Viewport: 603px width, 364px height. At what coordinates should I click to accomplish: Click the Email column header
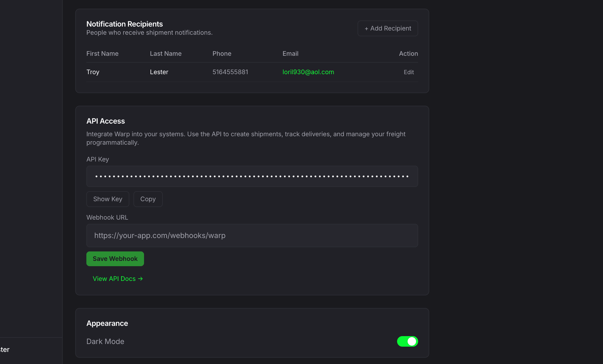pyautogui.click(x=290, y=53)
